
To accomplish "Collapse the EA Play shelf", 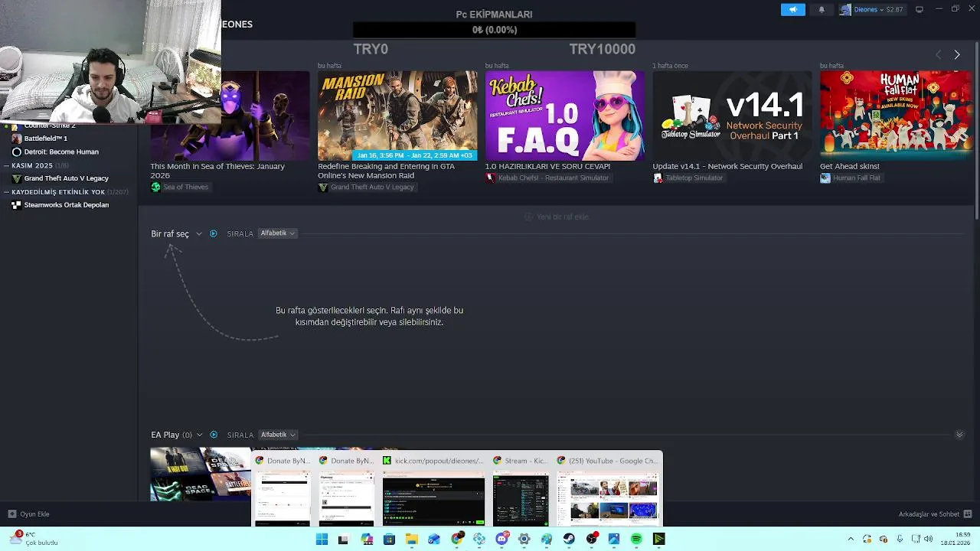I will pos(959,435).
